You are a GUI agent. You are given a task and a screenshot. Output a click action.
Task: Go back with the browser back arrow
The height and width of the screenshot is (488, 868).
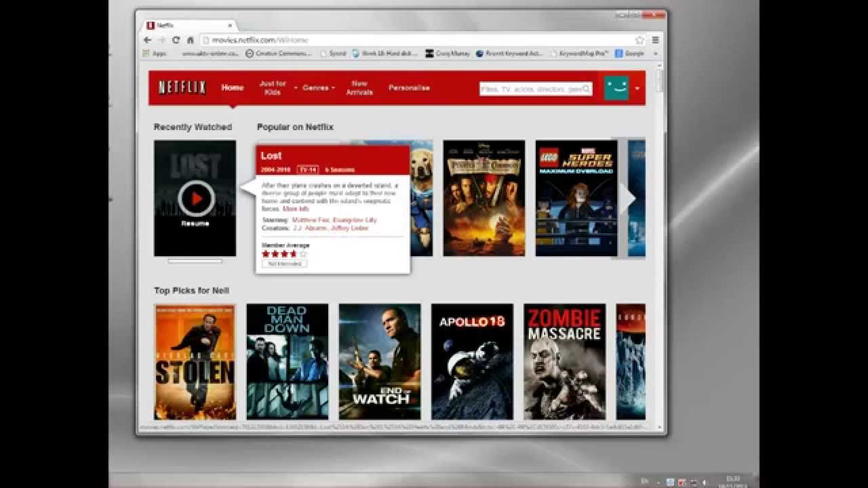(147, 40)
